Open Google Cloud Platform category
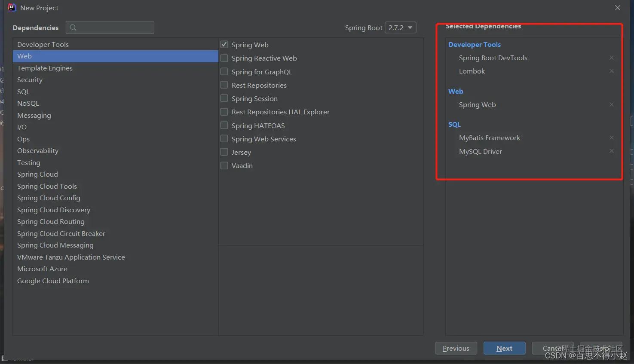 [x=116, y=281]
